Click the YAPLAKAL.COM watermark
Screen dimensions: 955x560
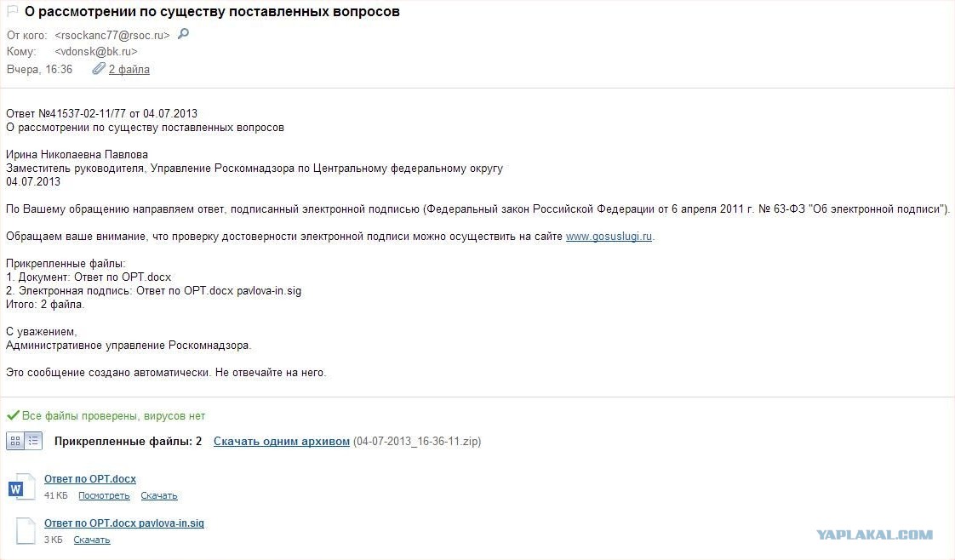(x=874, y=534)
